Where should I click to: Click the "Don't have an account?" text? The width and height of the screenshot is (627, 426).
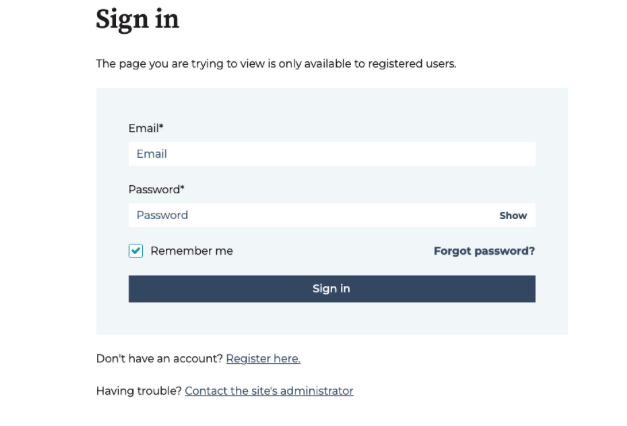pos(159,358)
